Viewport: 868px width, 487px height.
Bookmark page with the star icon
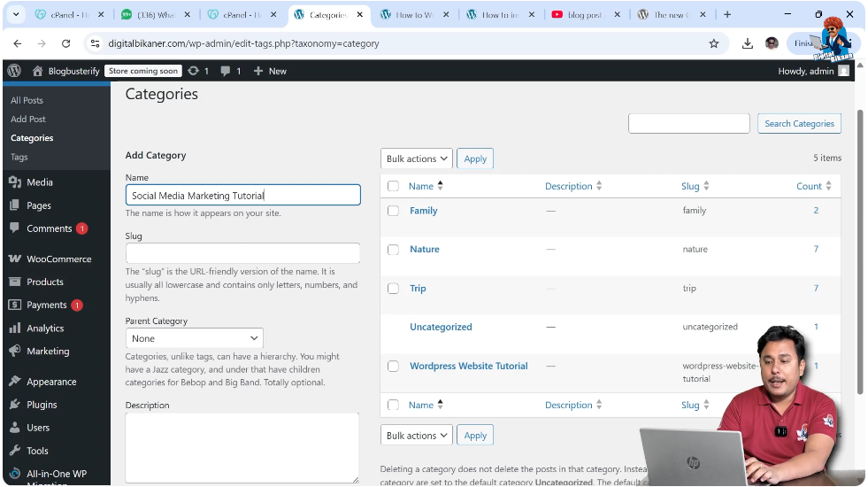click(x=713, y=43)
